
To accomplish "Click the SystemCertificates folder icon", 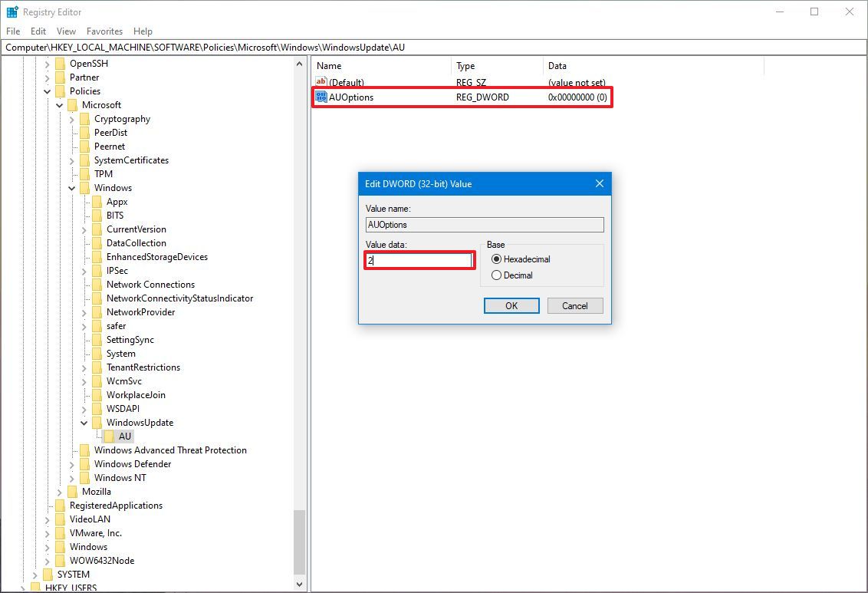I will tap(84, 160).
